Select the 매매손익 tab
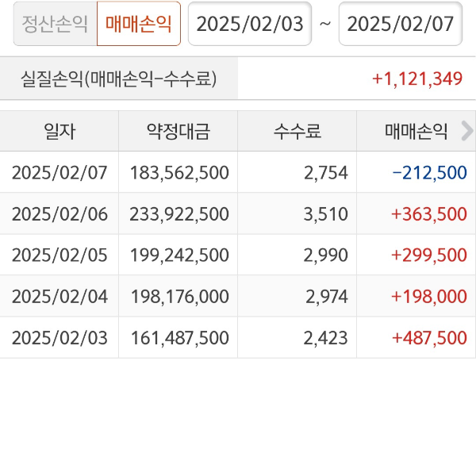Viewport: 476px width, 476px height. point(138,24)
